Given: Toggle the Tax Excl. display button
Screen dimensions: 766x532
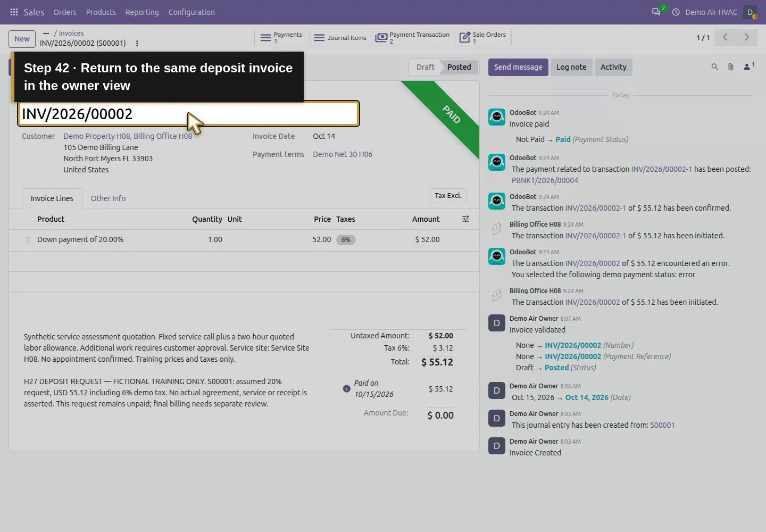Looking at the screenshot, I should (x=448, y=196).
